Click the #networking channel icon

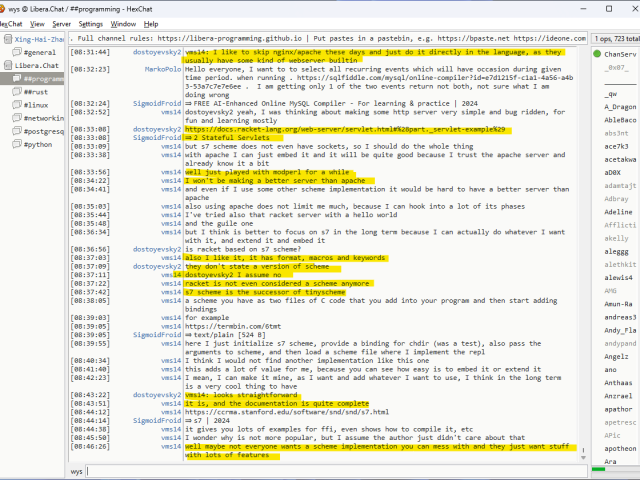[17, 117]
